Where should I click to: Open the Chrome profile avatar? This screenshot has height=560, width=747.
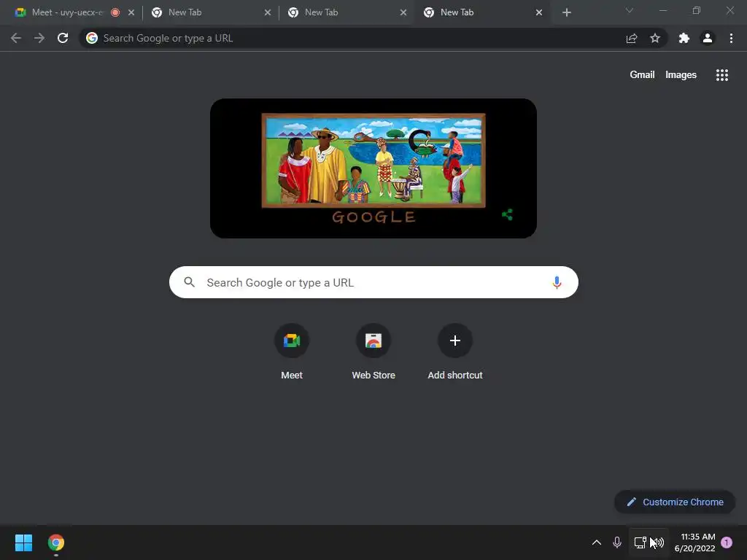(708, 38)
